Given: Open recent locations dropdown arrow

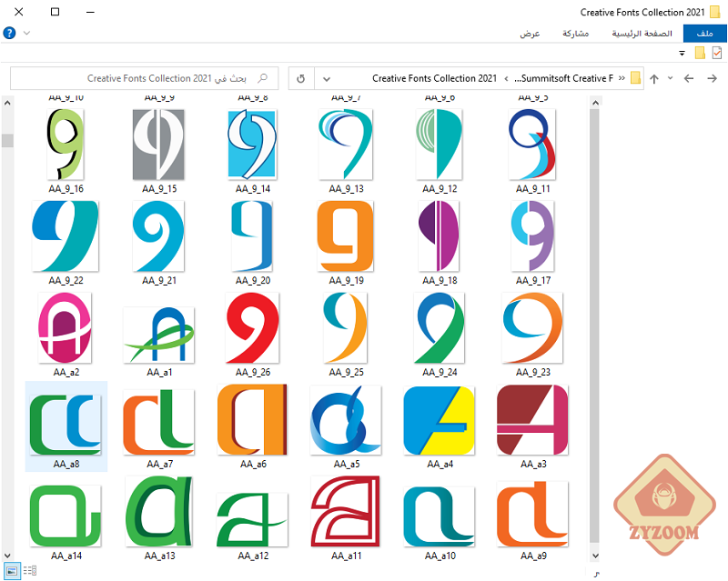Looking at the screenshot, I should 670,78.
